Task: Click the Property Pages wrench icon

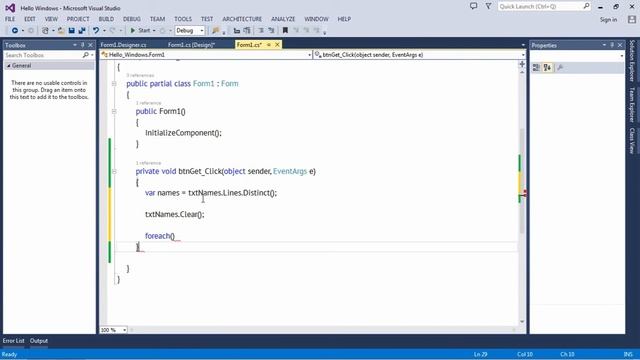Action: click(x=560, y=68)
